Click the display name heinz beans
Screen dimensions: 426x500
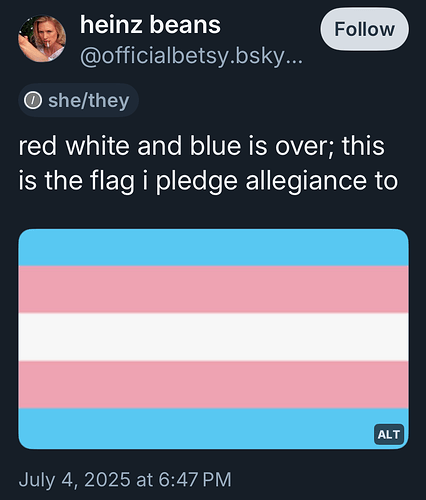pyautogui.click(x=150, y=25)
